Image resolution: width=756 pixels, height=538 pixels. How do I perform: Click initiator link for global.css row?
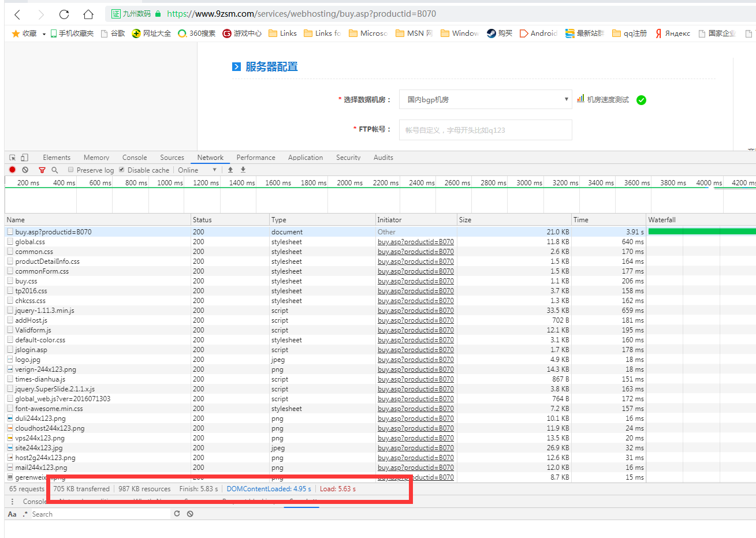pos(415,242)
